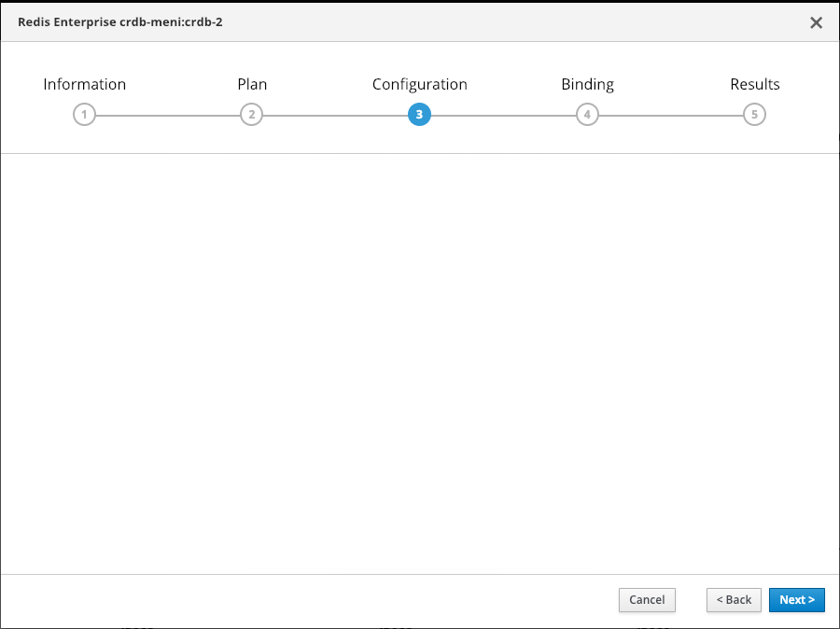The width and height of the screenshot is (840, 629).
Task: Click the step 1 circle icon
Action: click(x=84, y=115)
